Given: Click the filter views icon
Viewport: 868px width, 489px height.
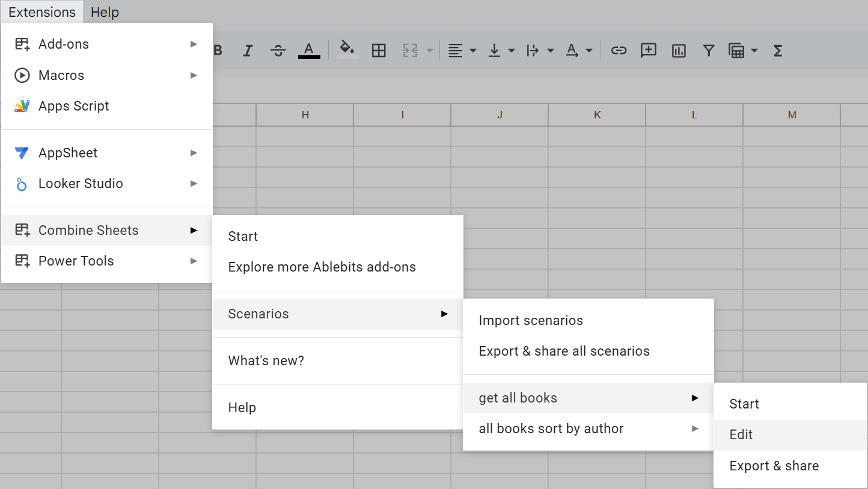Looking at the screenshot, I should click(x=736, y=51).
